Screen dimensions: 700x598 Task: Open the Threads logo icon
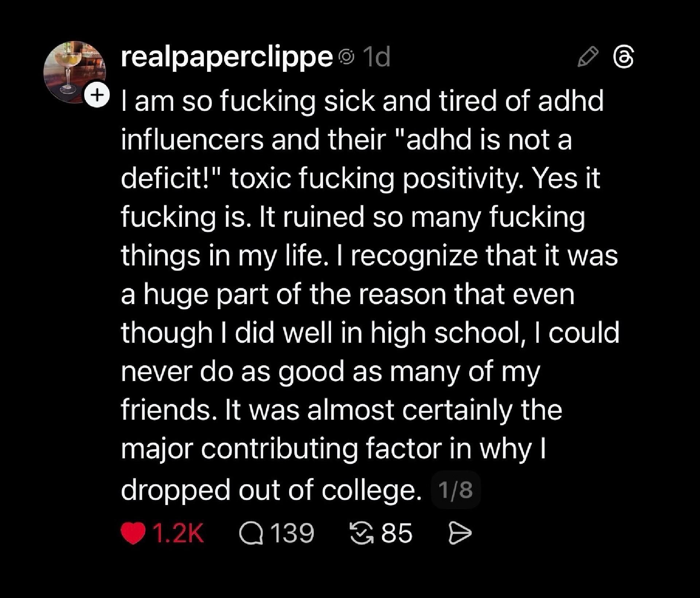coord(624,58)
